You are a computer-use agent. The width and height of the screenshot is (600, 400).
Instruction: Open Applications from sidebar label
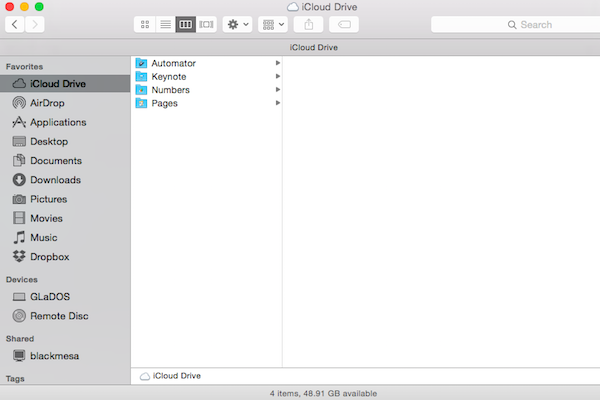58,122
